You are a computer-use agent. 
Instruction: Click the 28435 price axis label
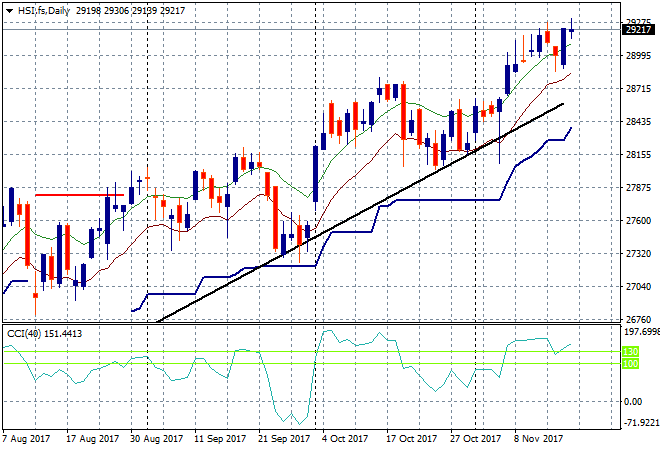click(639, 122)
